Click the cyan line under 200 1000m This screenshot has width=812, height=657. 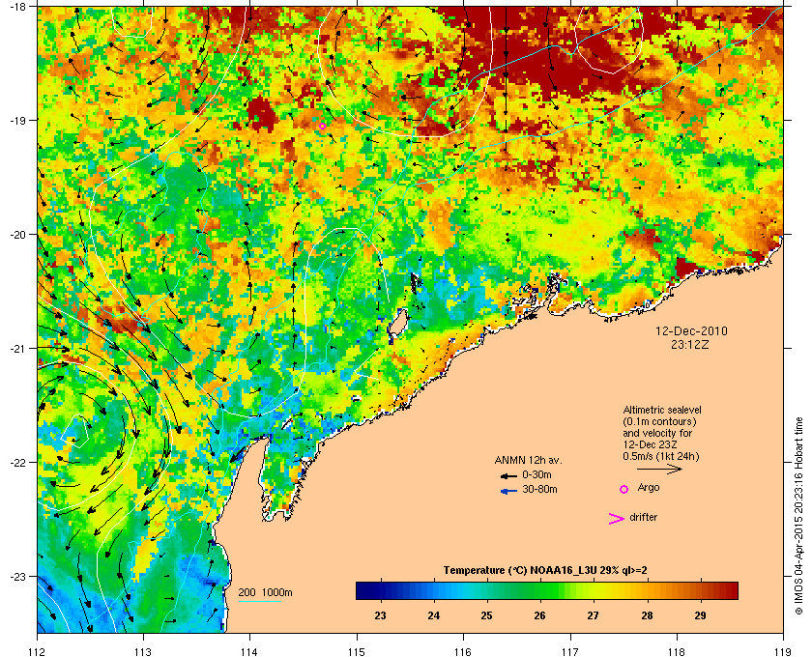pyautogui.click(x=260, y=602)
